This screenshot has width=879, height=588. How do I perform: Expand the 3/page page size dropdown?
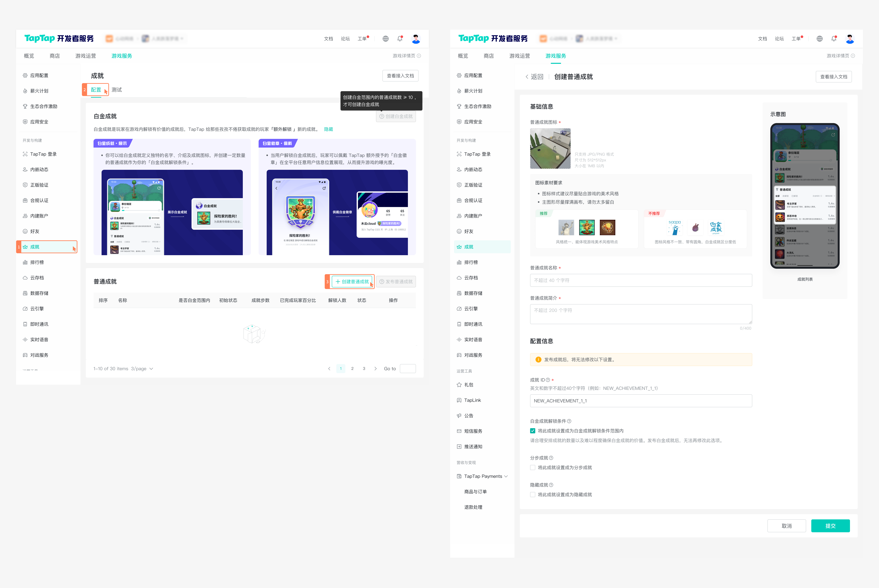tap(142, 369)
